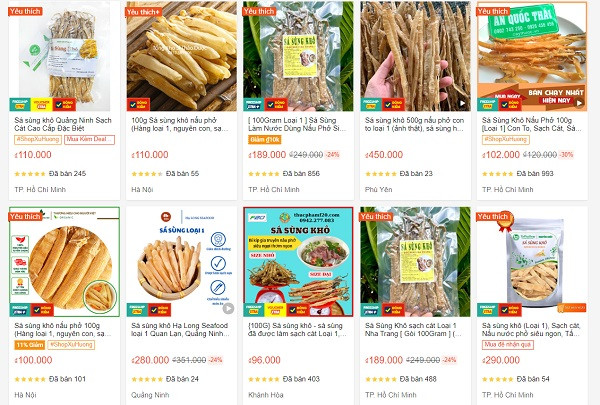This screenshot has width=600, height=405.
Task: Click the Mua để nhận quà tag
Action: [507, 345]
